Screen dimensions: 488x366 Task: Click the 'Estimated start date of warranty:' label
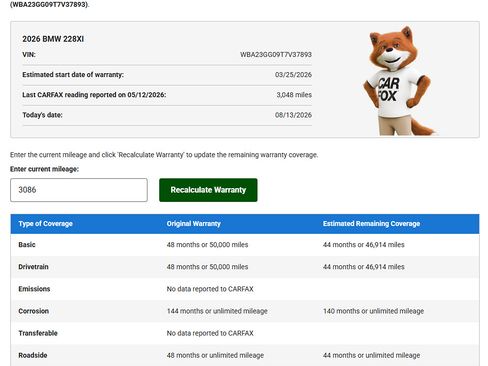(x=73, y=75)
